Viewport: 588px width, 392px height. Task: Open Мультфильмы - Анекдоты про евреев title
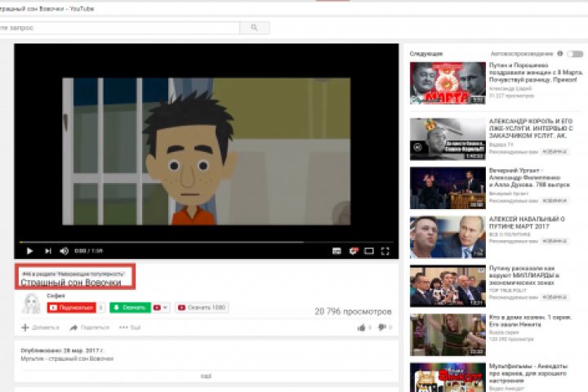pyautogui.click(x=528, y=373)
